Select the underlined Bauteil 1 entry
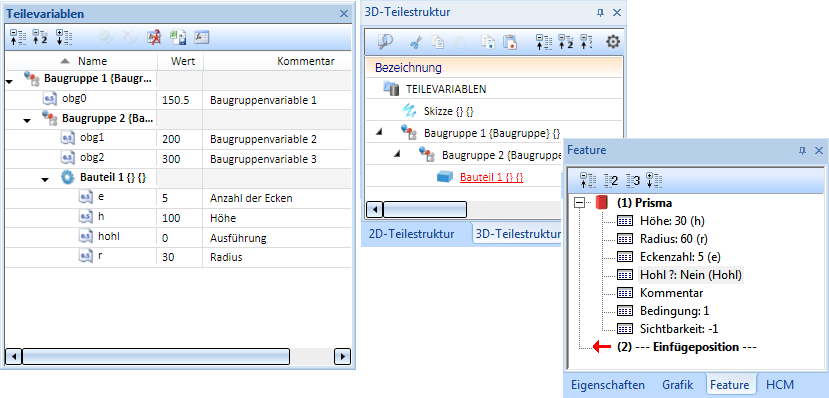Screen dimensions: 829x398 [x=492, y=178]
